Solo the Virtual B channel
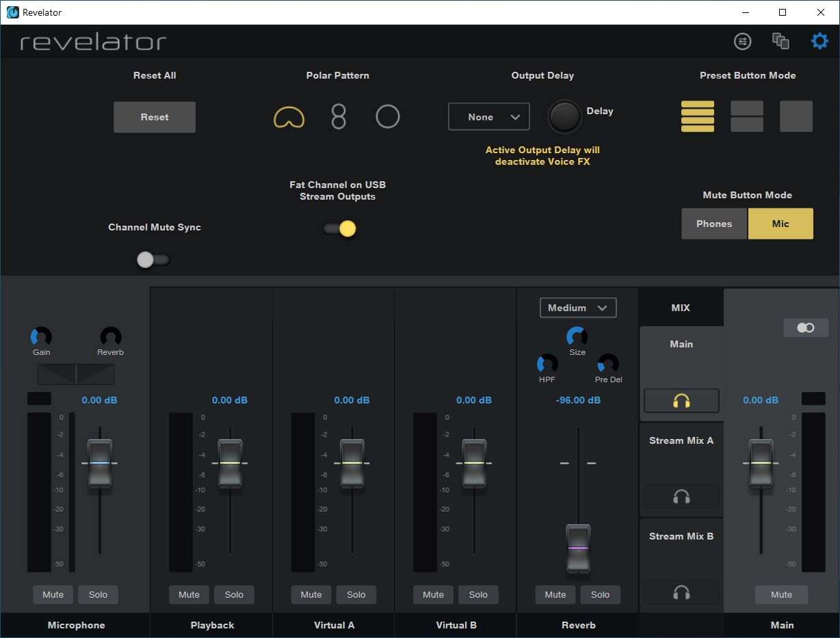 [478, 595]
